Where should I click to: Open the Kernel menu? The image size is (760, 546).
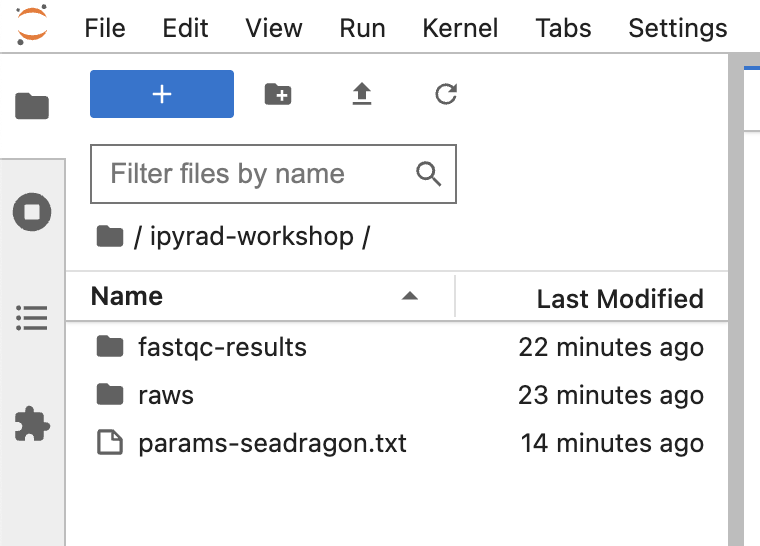pos(460,28)
